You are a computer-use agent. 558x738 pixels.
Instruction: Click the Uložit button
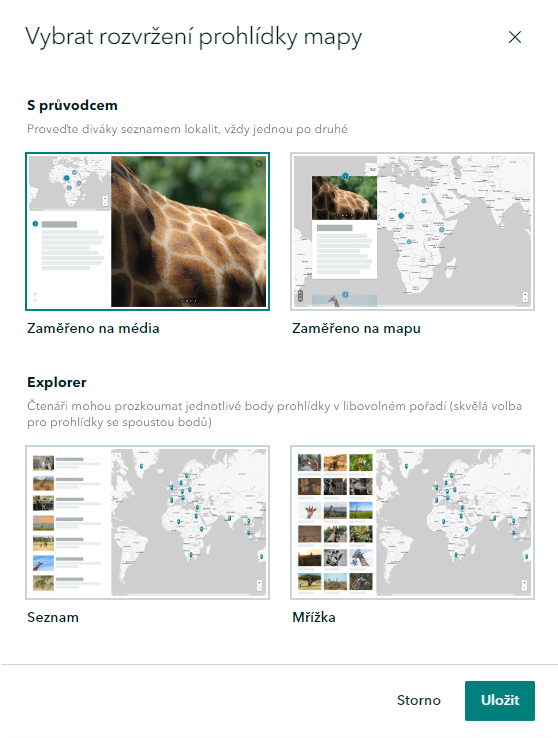click(500, 700)
